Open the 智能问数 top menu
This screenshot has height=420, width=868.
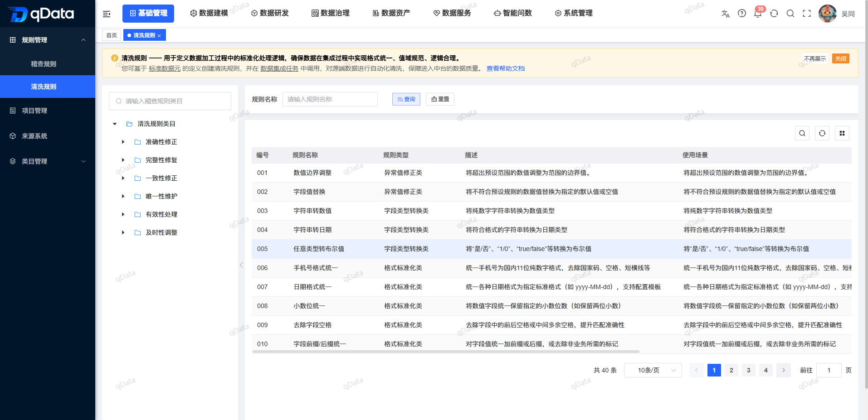(513, 14)
